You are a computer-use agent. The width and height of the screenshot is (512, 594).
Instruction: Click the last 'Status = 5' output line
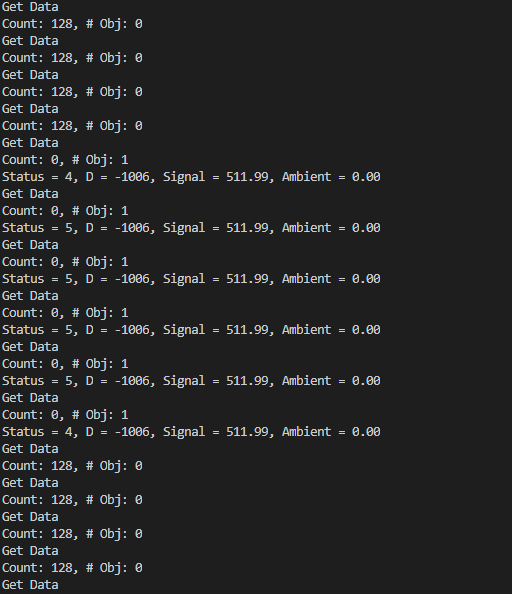(x=191, y=381)
